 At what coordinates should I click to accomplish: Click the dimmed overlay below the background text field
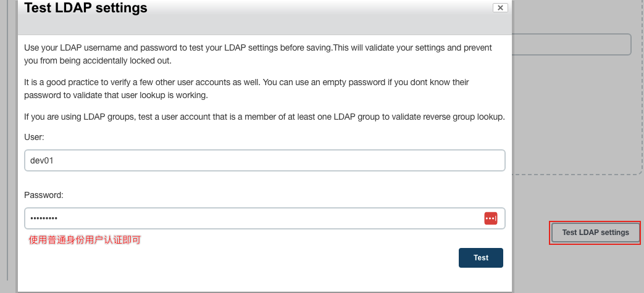coord(575,197)
